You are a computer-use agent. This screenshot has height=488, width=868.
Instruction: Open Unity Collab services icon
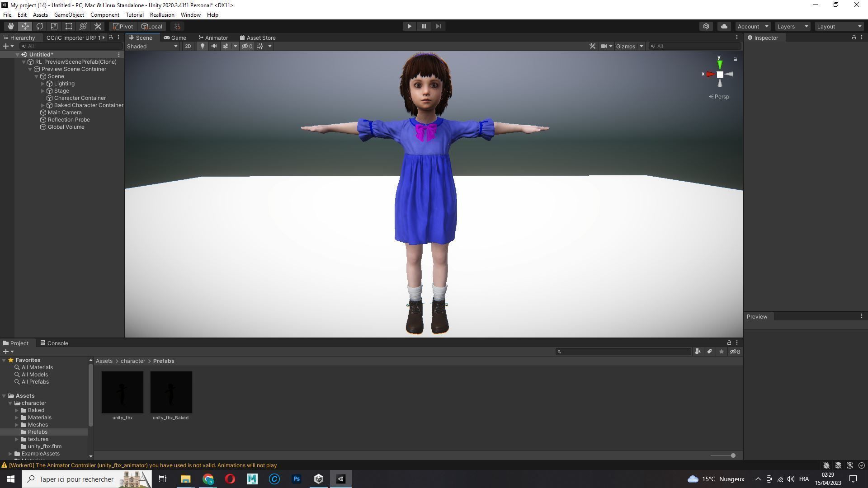706,26
